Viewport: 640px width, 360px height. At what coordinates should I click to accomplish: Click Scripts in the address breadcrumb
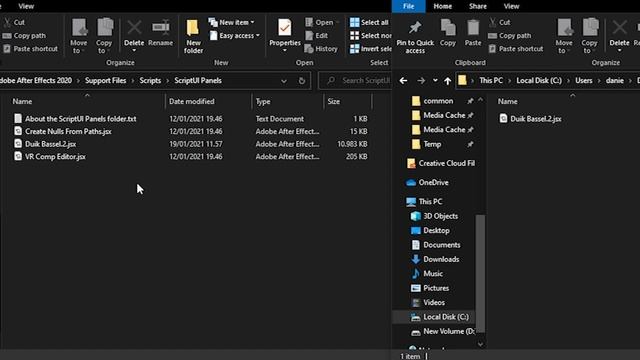150,81
